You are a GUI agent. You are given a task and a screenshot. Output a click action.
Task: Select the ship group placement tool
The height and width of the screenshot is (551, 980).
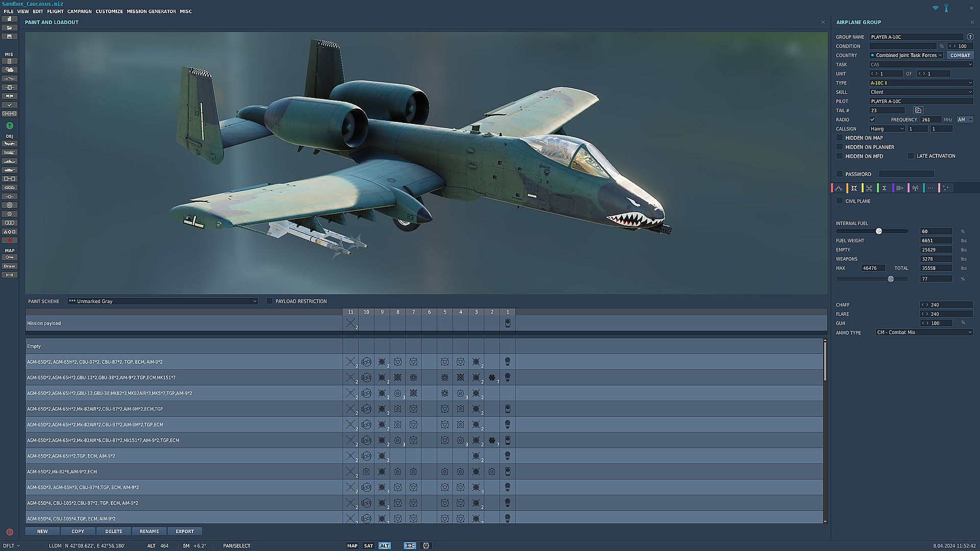tap(10, 161)
